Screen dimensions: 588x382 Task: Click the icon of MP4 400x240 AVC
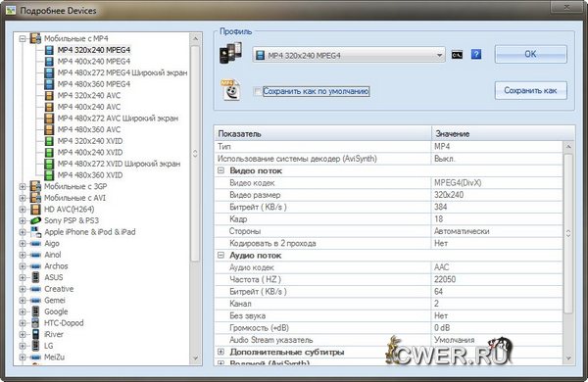49,107
